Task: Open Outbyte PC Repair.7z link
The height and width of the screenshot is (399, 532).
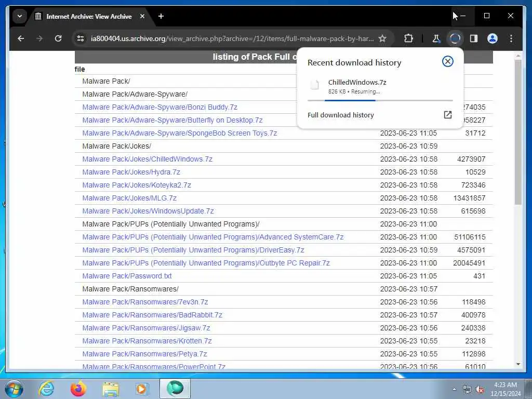Action: (206, 263)
